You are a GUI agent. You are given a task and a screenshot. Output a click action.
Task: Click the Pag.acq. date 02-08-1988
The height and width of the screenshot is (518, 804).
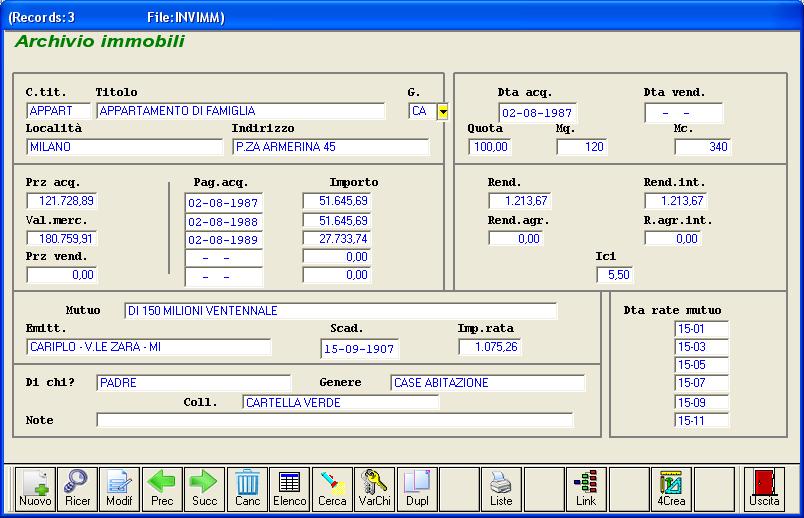click(224, 222)
